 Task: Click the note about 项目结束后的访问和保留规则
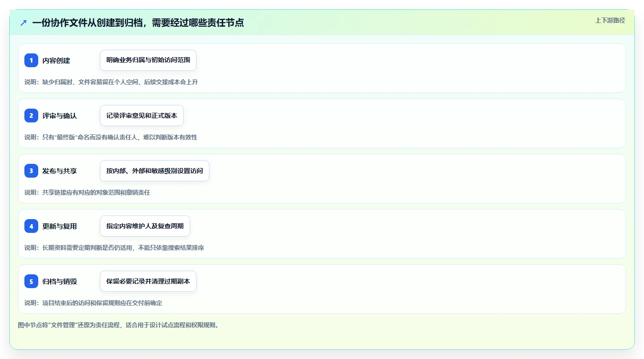[x=93, y=303]
